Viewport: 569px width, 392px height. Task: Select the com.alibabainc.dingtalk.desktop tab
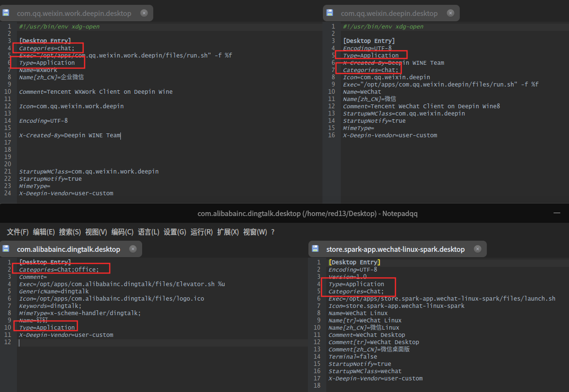tap(69, 249)
